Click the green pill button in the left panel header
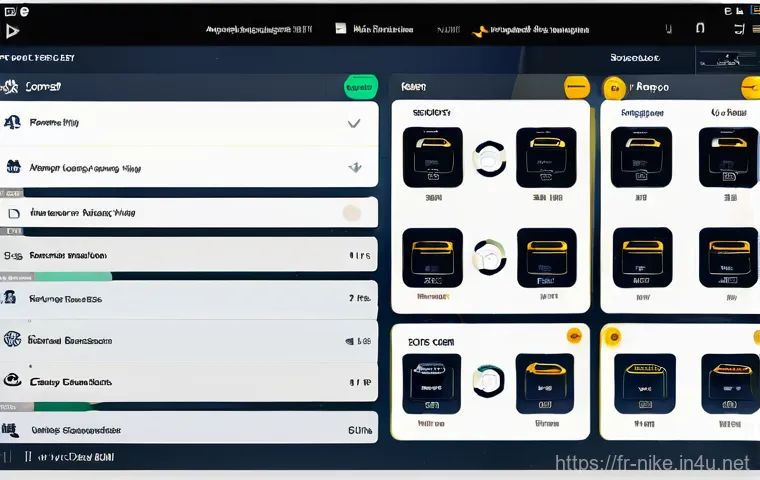The width and height of the screenshot is (760, 480). click(361, 87)
